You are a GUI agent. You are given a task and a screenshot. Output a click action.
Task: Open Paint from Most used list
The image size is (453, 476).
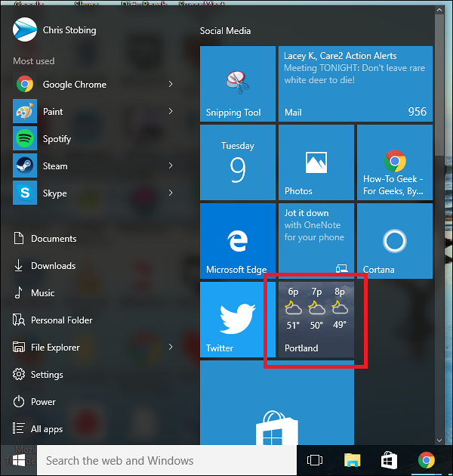pos(53,112)
